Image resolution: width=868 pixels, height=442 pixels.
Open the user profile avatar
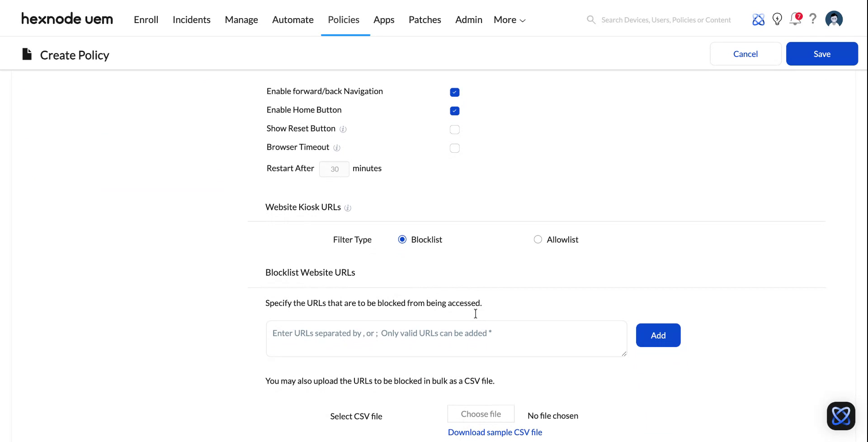[x=834, y=19]
